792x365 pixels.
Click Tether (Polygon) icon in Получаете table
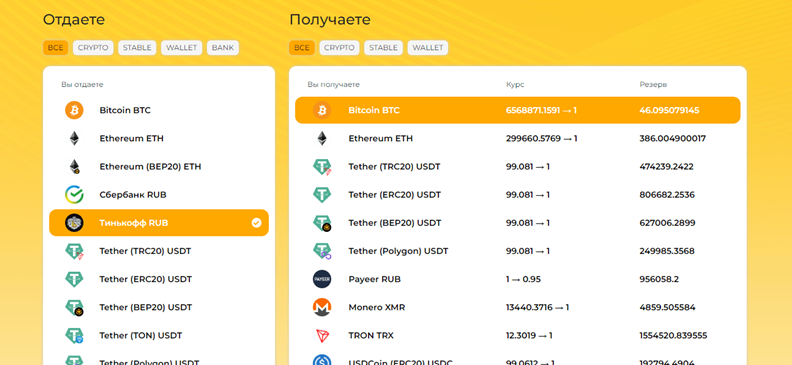point(322,251)
